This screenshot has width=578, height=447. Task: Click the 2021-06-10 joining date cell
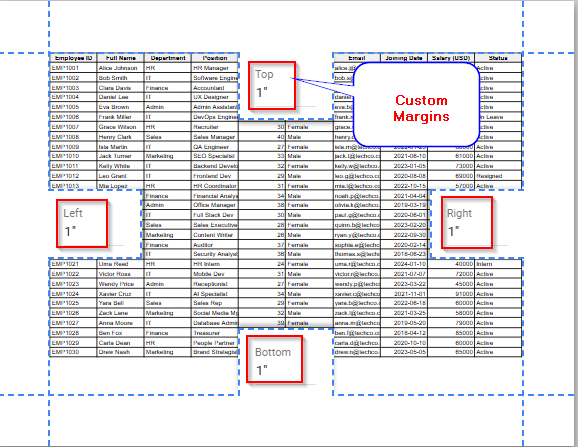coord(404,156)
